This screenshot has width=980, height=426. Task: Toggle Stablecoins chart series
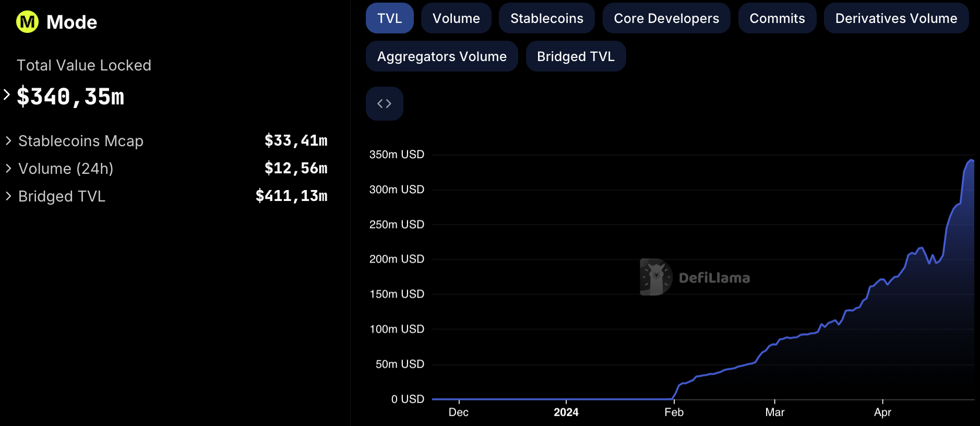(547, 18)
